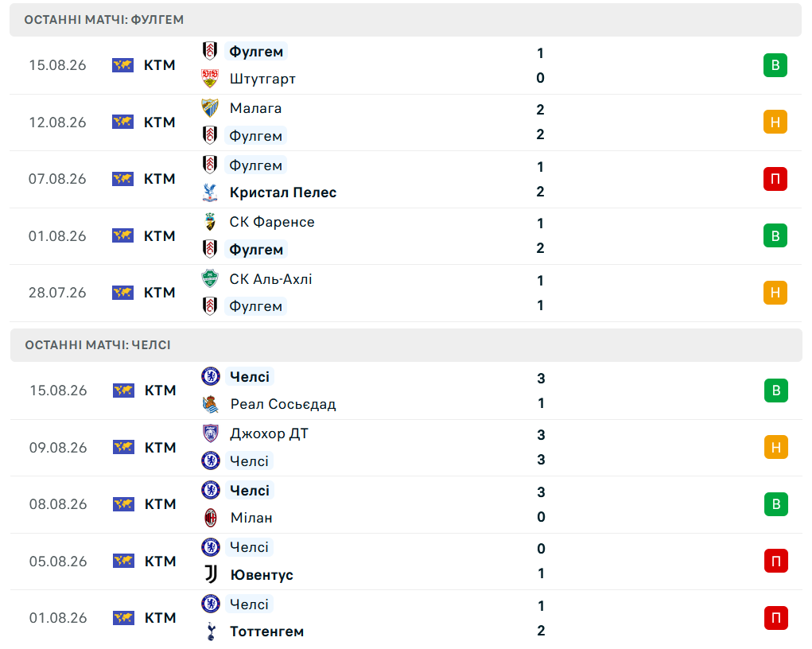Click the Málaga club crest
Screen dimensions: 812x649
[210, 107]
